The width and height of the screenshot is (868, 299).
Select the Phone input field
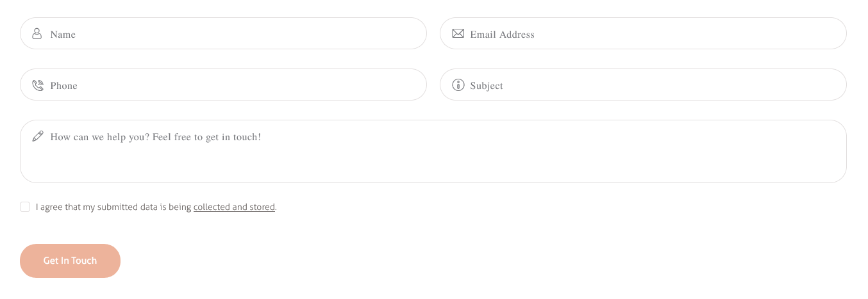223,85
